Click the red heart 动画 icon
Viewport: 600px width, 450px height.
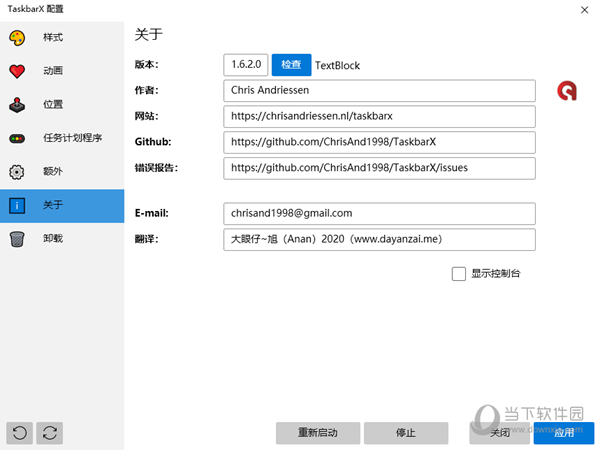pos(17,71)
